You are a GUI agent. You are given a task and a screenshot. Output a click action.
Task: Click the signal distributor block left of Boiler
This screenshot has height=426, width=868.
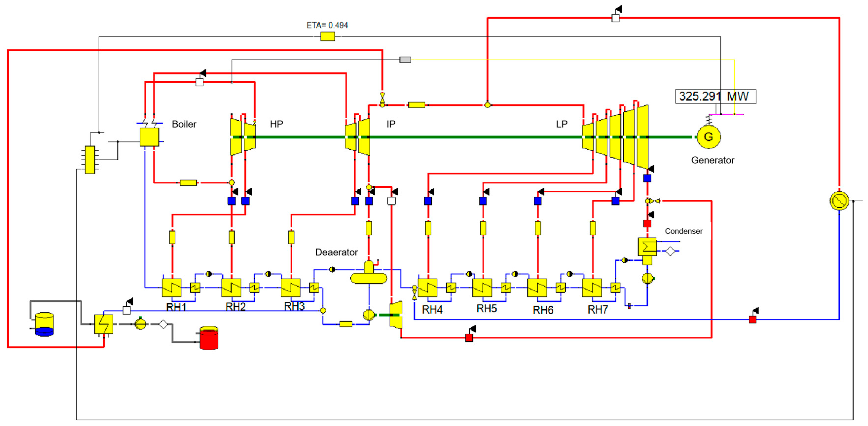(x=90, y=160)
